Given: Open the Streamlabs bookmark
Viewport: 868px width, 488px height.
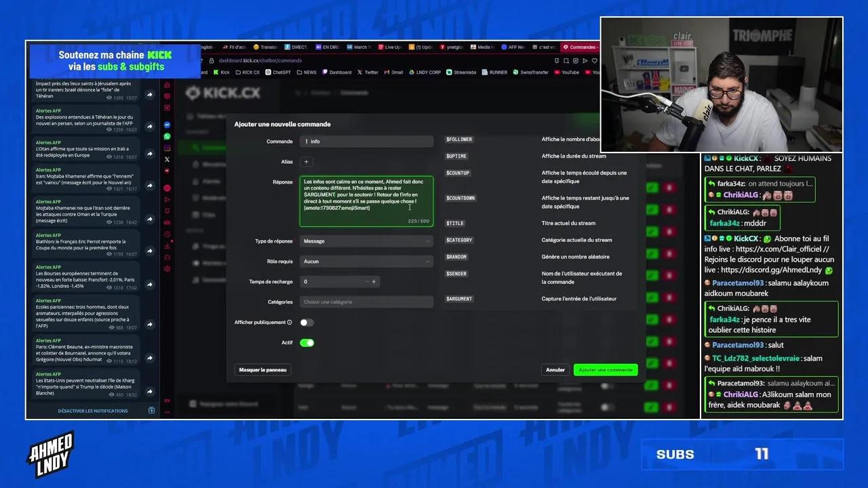Looking at the screenshot, I should [462, 72].
